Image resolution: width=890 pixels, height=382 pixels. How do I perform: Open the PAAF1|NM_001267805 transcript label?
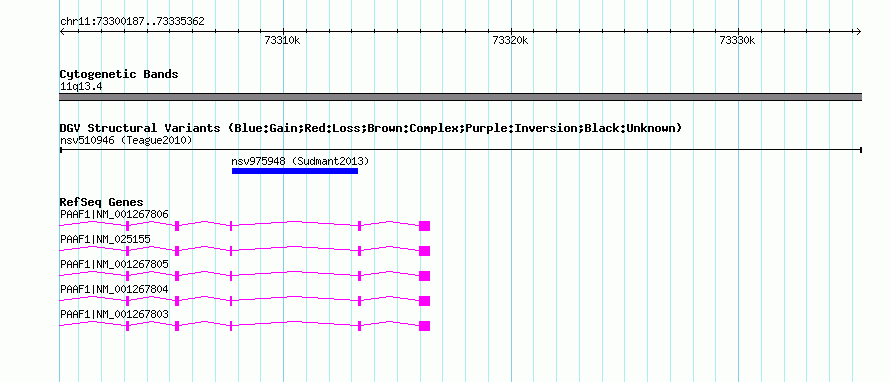pyautogui.click(x=114, y=264)
